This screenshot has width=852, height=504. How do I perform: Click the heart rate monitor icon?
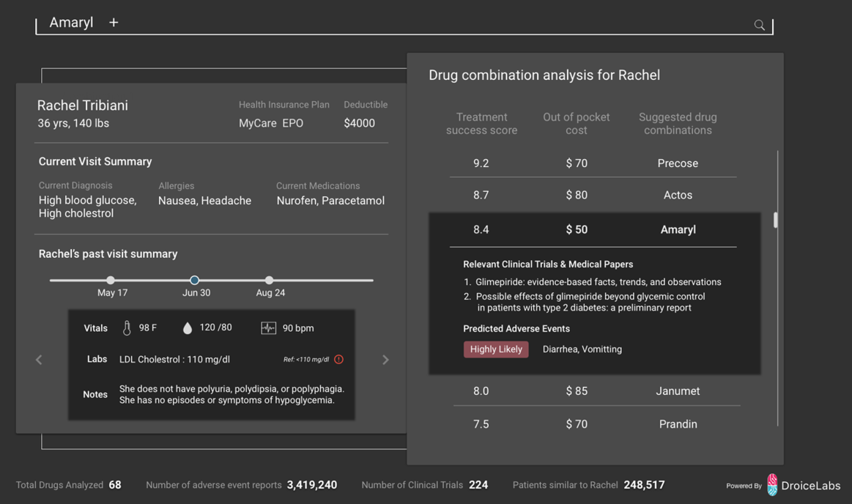[268, 328]
